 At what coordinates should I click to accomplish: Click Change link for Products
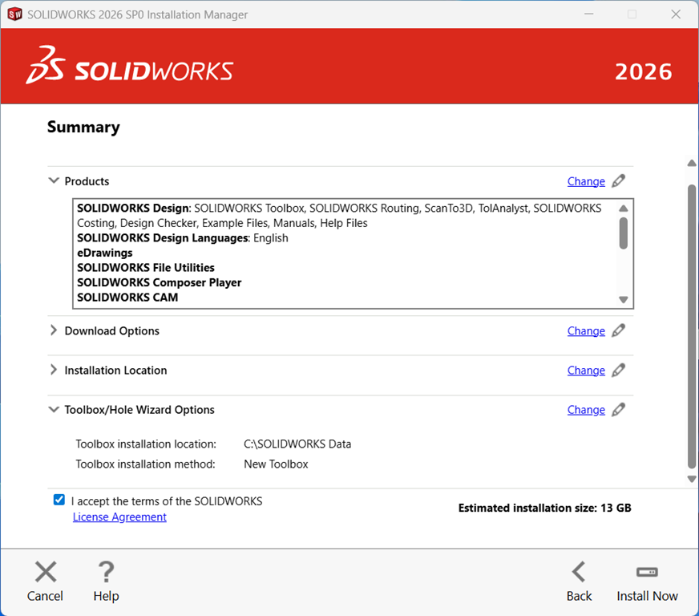pos(586,181)
